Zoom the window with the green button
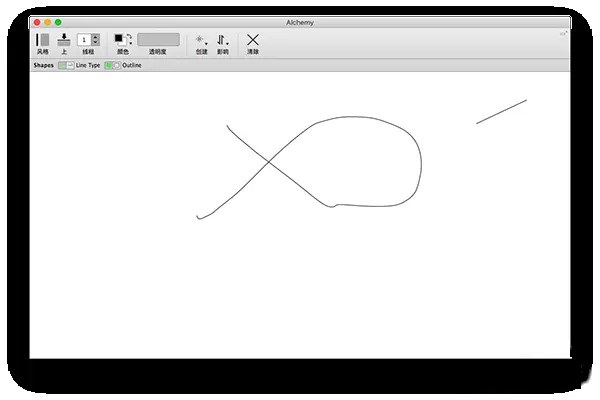600x400 pixels. [x=58, y=21]
